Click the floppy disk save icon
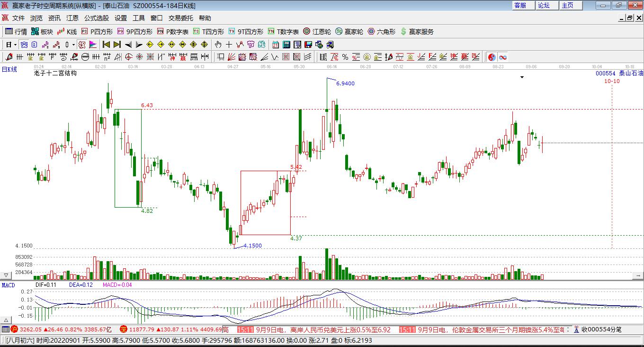Image resolution: width=644 pixels, height=347 pixels. pos(308,45)
